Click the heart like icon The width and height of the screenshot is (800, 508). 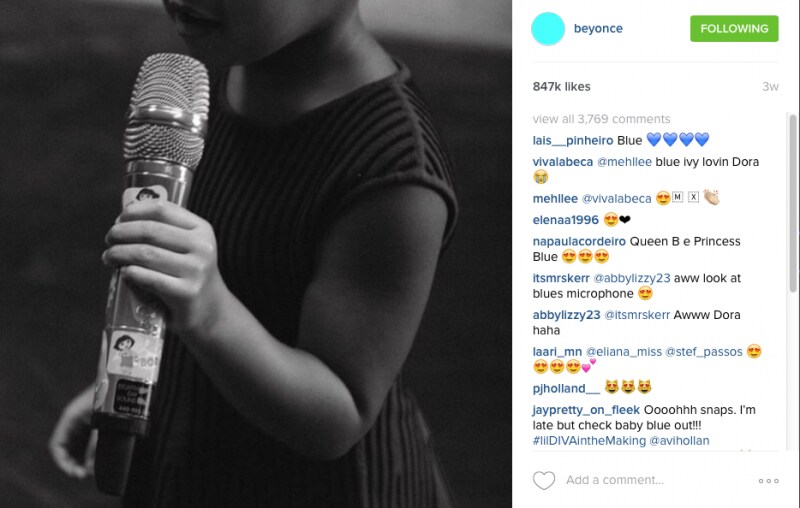pos(544,481)
